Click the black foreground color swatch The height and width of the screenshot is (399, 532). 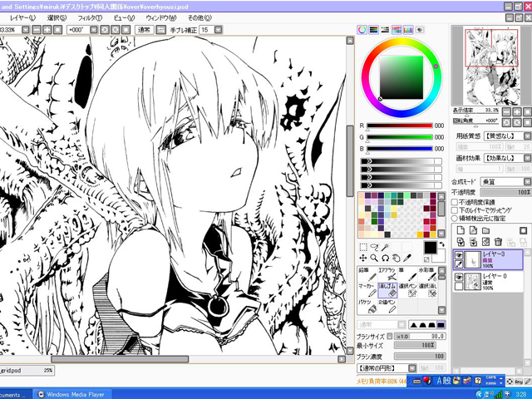pyautogui.click(x=431, y=248)
